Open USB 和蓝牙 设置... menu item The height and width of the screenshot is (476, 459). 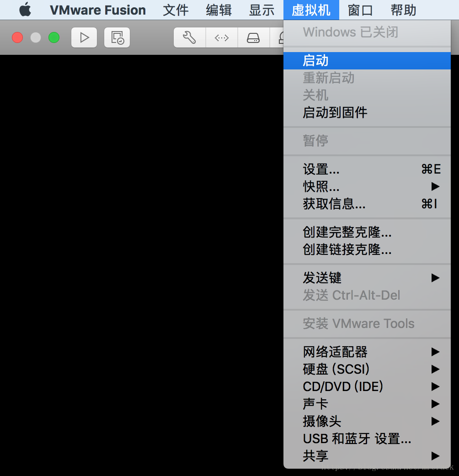[367, 439]
